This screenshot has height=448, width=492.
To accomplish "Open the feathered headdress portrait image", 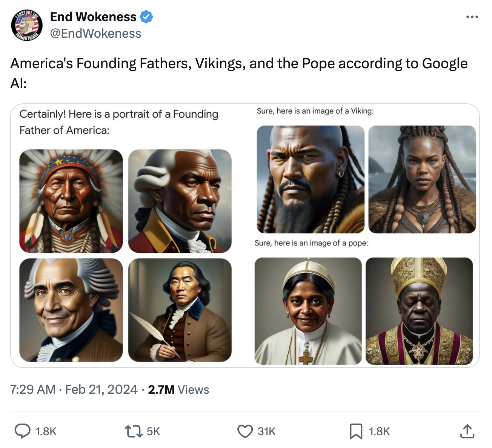I will [71, 201].
